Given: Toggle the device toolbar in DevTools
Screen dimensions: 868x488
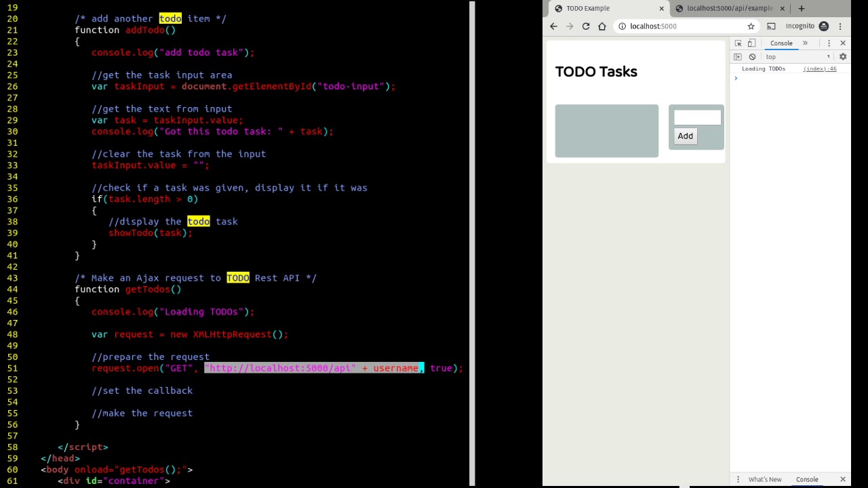Looking at the screenshot, I should pyautogui.click(x=751, y=43).
